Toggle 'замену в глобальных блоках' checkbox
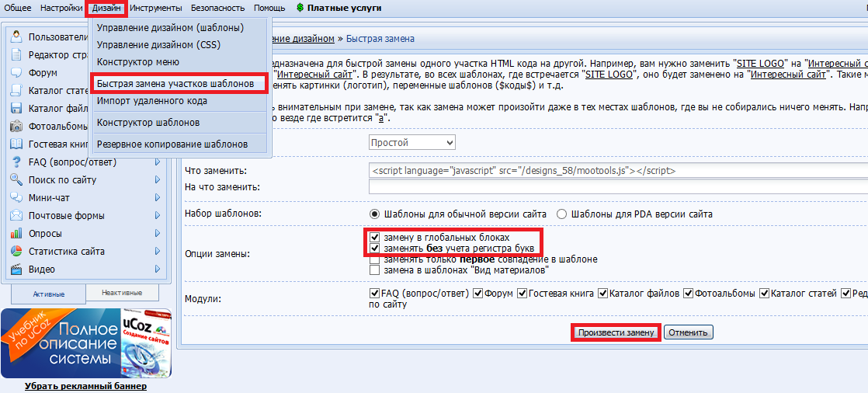Screen dimensions: 868x393 [375, 237]
